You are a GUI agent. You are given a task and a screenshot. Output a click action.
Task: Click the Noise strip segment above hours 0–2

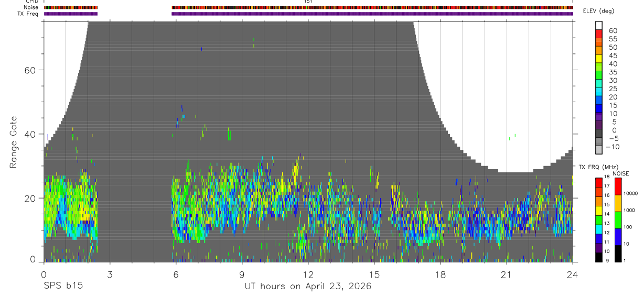(71, 8)
